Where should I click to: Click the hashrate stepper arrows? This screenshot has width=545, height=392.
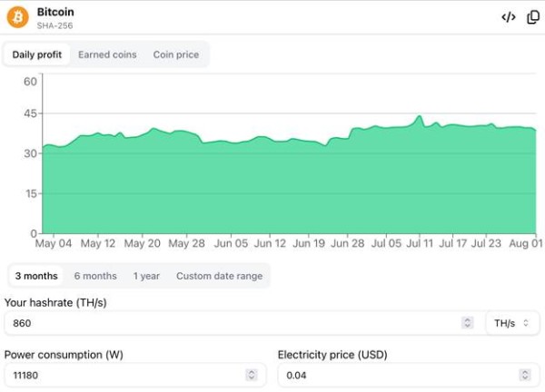[467, 323]
